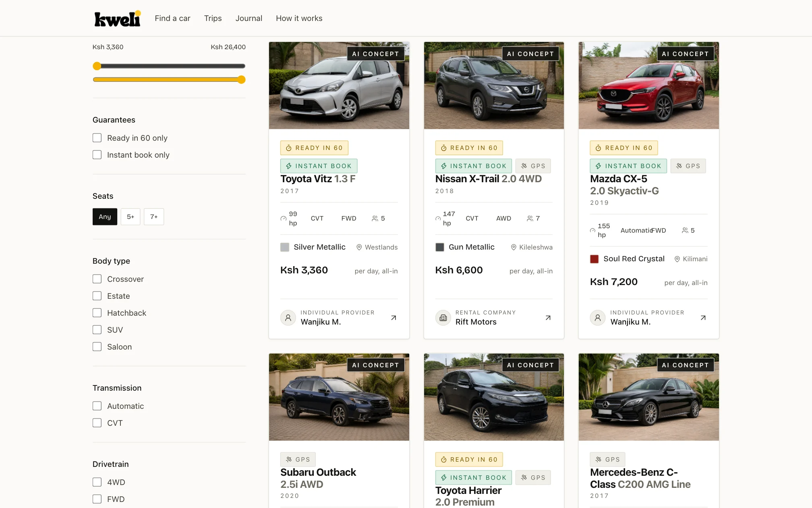812x508 pixels.
Task: Click the Toyota Vitz 1.3 F title
Action: click(318, 179)
